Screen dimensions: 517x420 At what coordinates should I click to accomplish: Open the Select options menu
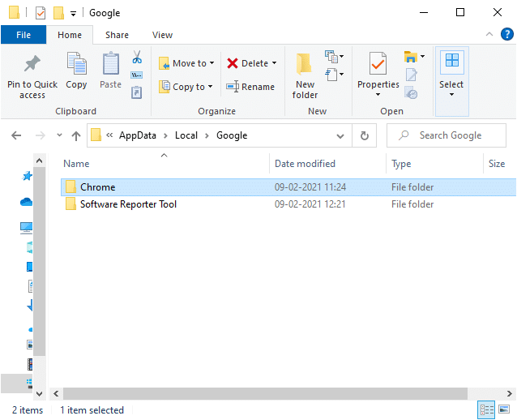click(x=451, y=81)
